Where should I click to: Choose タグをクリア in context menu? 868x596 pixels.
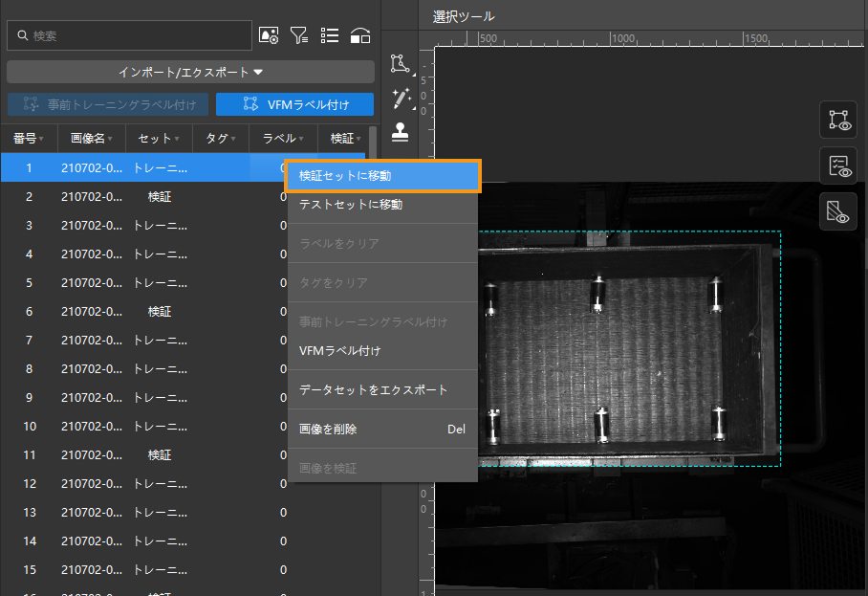[x=382, y=282]
